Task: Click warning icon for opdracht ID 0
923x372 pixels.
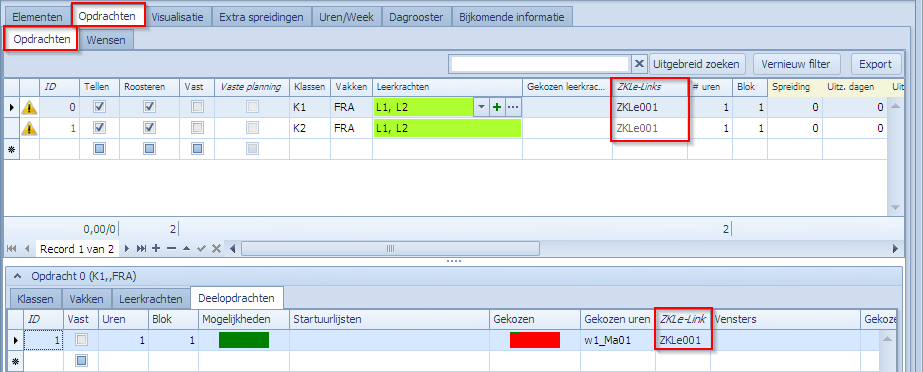Action: point(29,107)
